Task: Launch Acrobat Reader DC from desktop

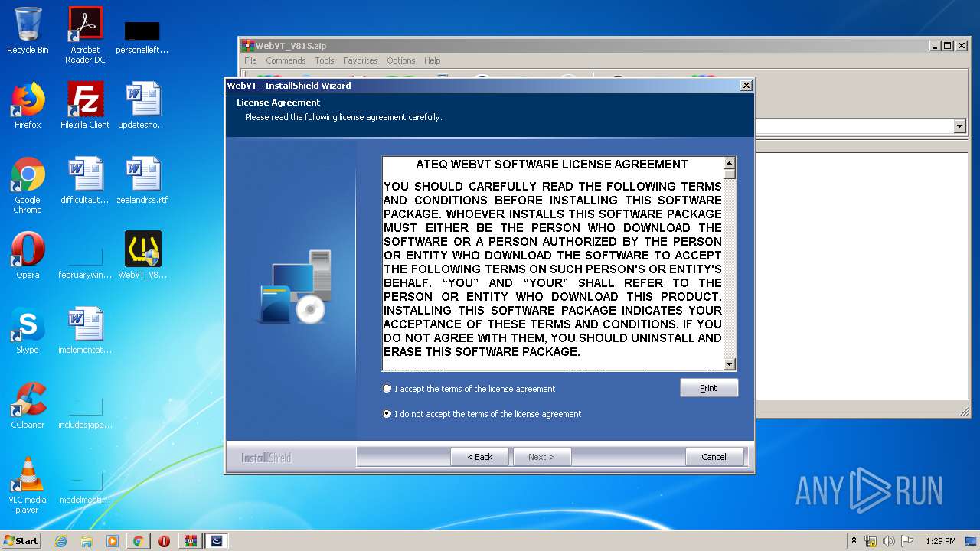Action: tap(85, 35)
